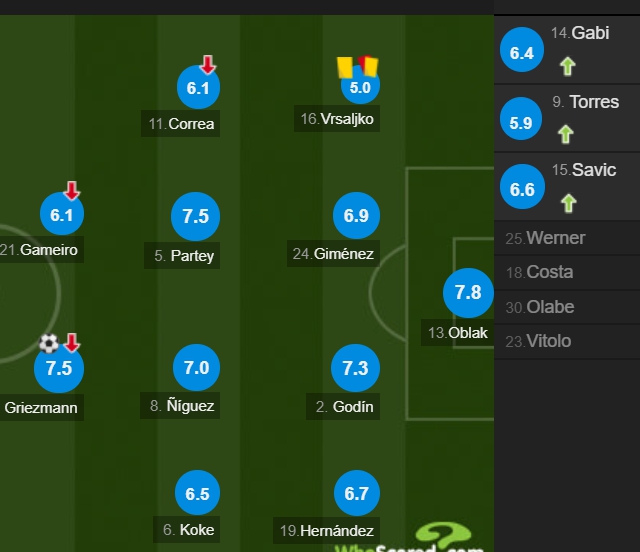
Task: Select Ñíguez name label
Action: coord(180,405)
